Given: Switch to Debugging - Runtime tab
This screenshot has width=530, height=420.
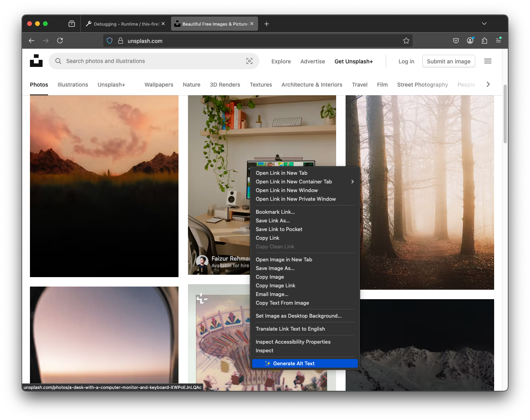Looking at the screenshot, I should [x=125, y=24].
